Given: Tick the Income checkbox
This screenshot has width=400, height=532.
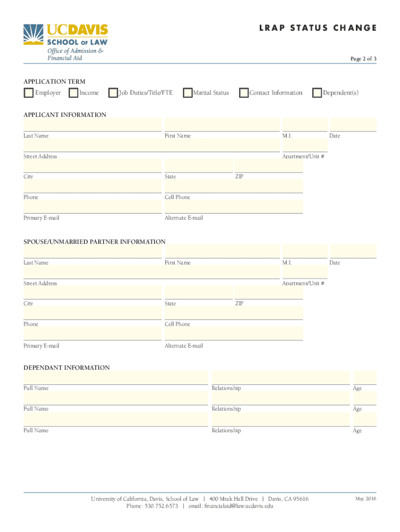Looking at the screenshot, I should click(73, 93).
